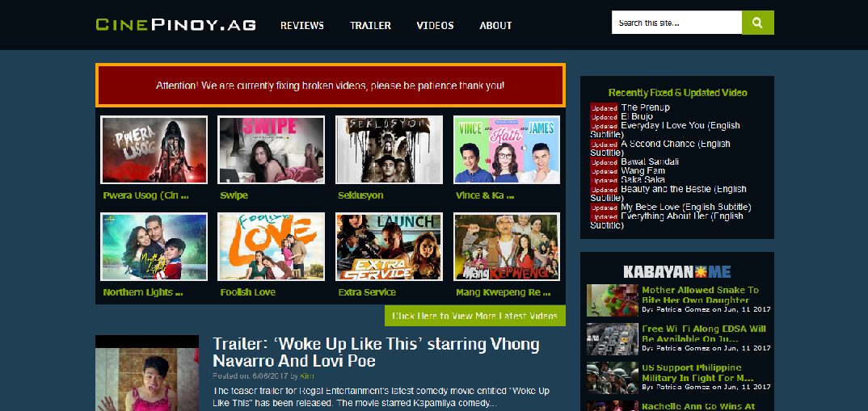Screen dimensions: 868x411
Task: Click the author Kim link
Action: (306, 376)
